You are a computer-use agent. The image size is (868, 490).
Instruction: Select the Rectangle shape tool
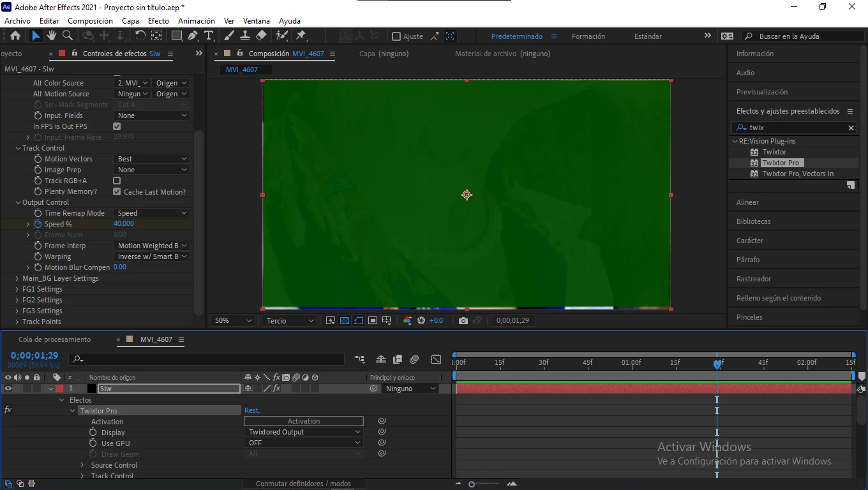tap(177, 36)
